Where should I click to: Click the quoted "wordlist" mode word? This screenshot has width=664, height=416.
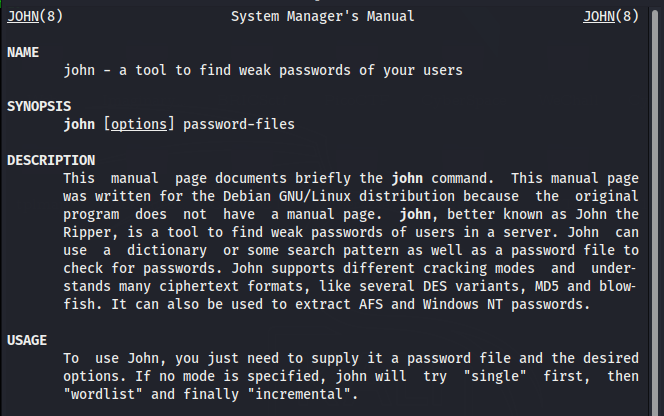tap(100, 394)
